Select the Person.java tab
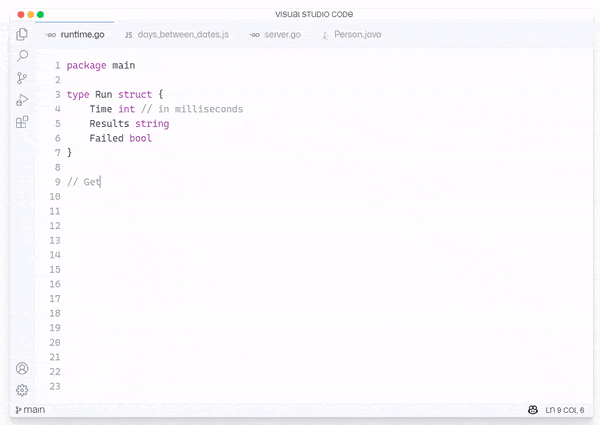Image resolution: width=600 pixels, height=425 pixels. point(351,34)
